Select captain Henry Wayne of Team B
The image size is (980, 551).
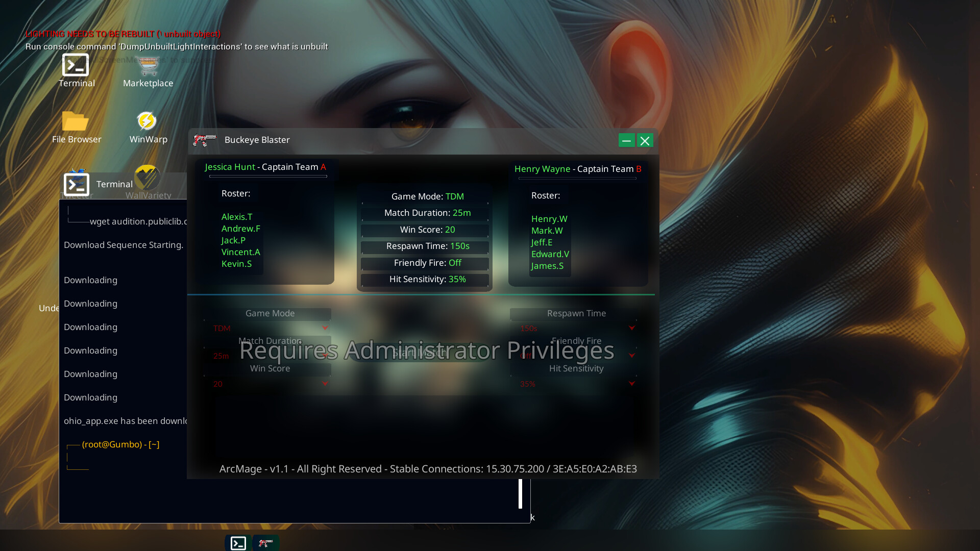543,169
